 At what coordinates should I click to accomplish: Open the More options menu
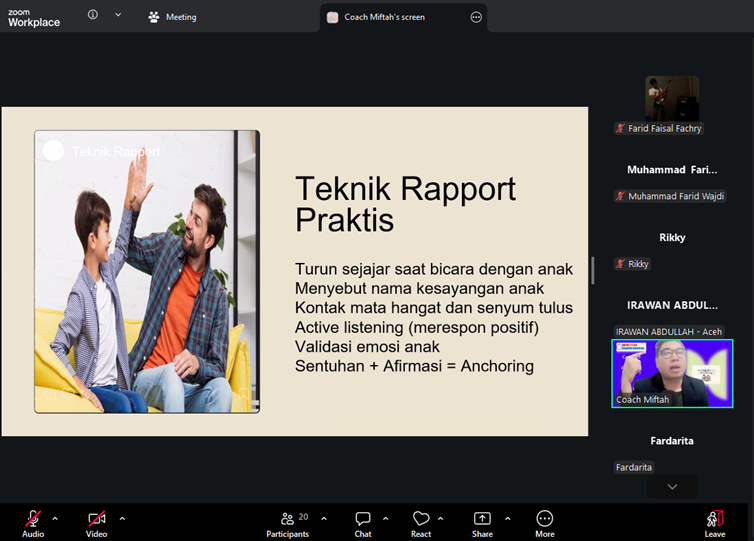pos(545,523)
